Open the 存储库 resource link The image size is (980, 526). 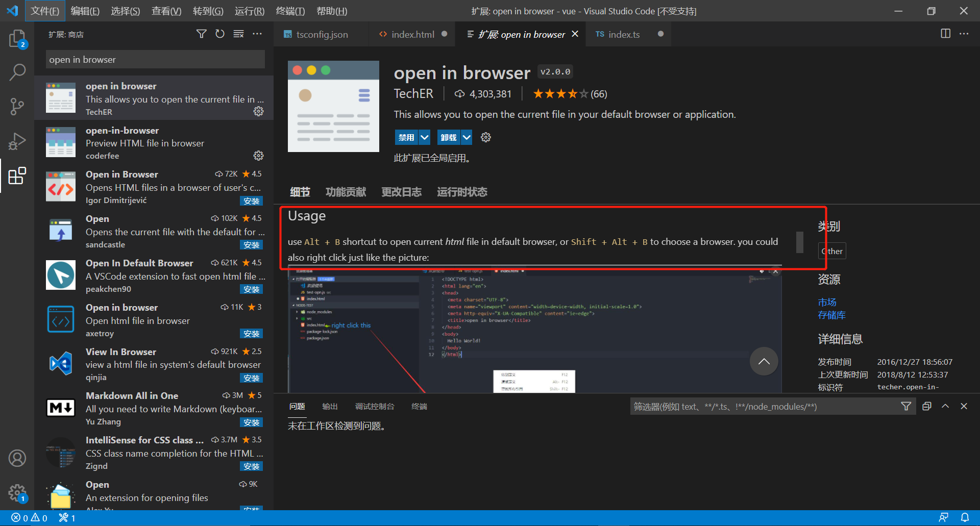tap(831, 315)
